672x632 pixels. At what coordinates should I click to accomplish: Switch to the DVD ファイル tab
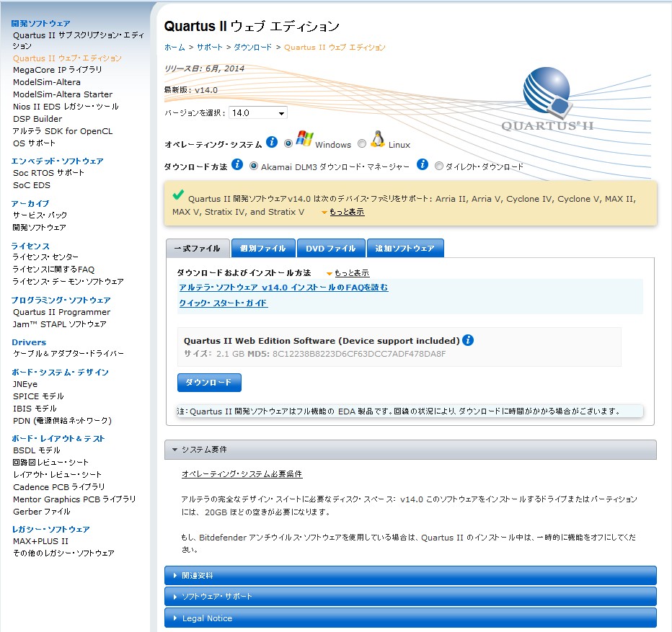pos(331,249)
